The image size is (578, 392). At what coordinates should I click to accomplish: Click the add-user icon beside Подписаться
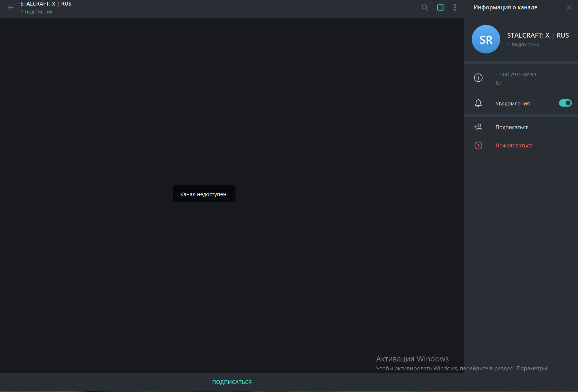[x=478, y=127]
